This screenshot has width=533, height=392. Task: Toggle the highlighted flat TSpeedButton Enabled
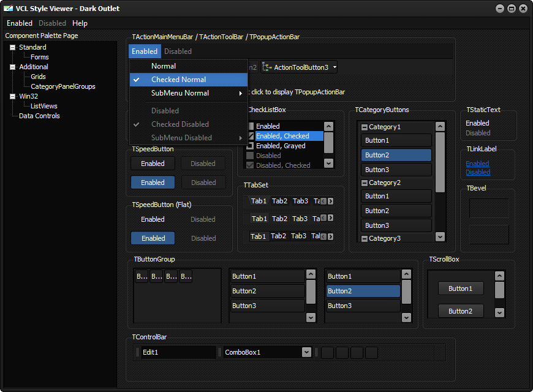(x=153, y=238)
